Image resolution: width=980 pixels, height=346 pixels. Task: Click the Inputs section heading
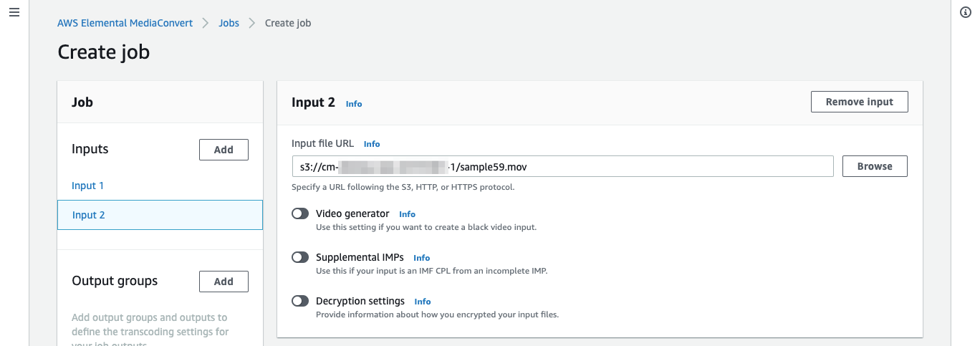[90, 149]
